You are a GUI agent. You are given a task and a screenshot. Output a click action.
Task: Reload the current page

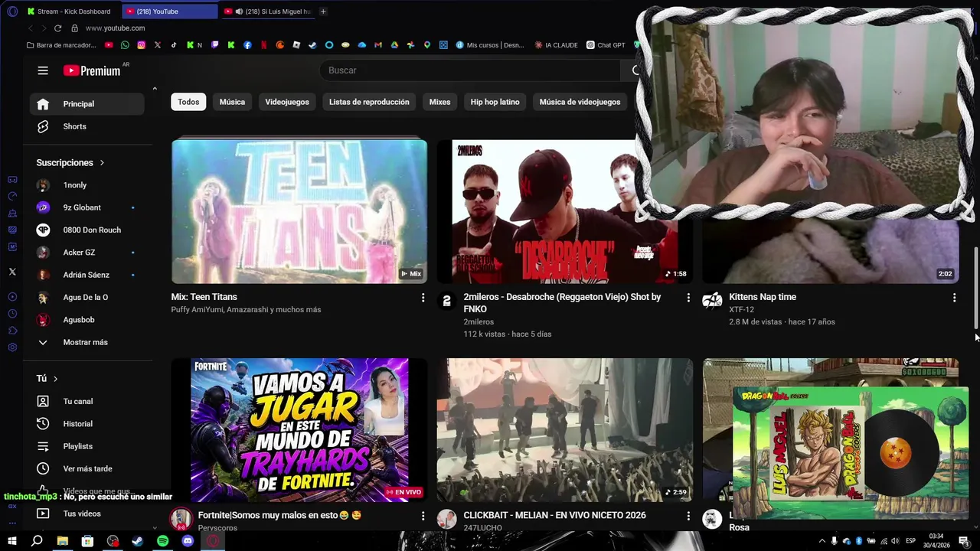click(x=57, y=28)
